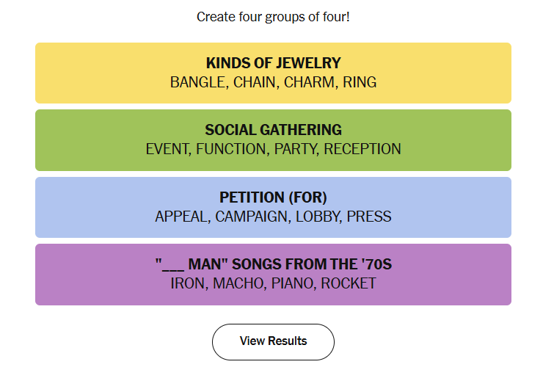Click the word RING in the jewelry group
The height and width of the screenshot is (392, 554).
360,82
